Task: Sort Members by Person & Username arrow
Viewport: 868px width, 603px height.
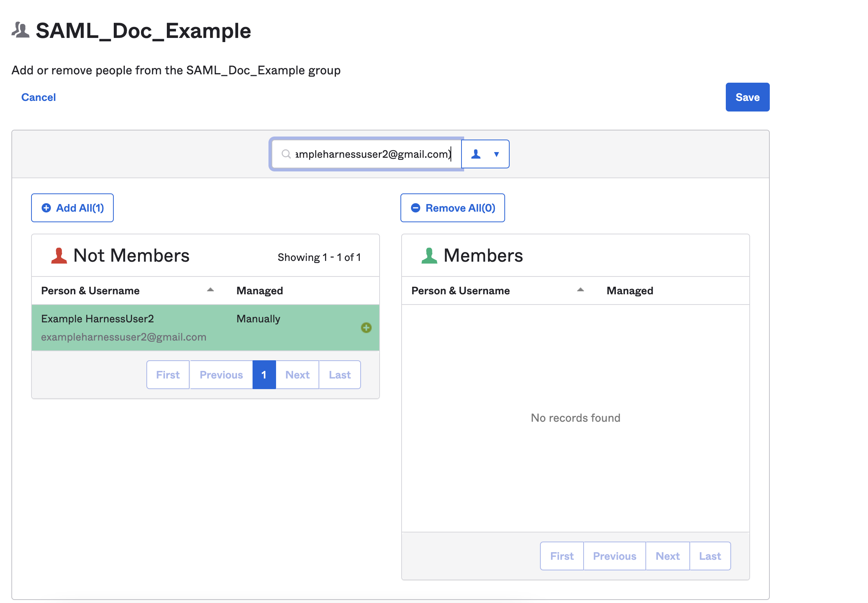Action: 581,290
